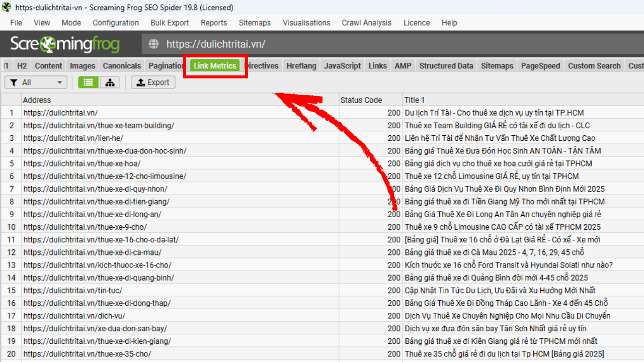Sort results by the Status Code column
Viewport: 644px width, 362px height.
361,100
